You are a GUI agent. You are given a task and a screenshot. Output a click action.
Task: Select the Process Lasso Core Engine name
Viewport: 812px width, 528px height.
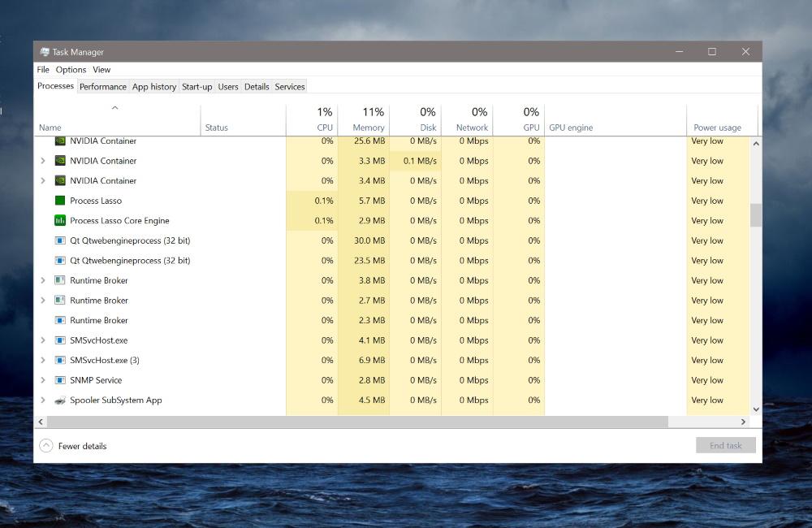(119, 220)
